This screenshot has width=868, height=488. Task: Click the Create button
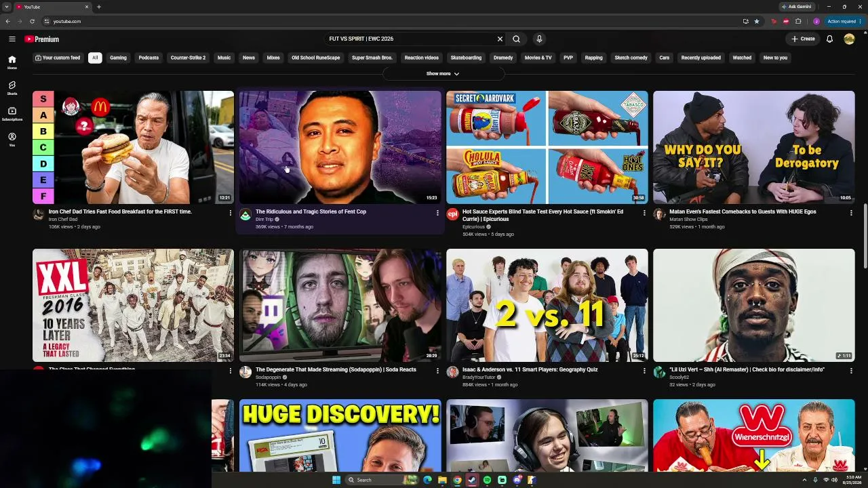803,39
